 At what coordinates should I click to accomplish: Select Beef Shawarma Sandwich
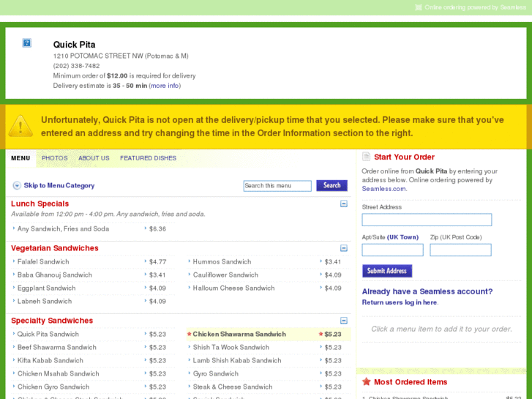pos(57,347)
